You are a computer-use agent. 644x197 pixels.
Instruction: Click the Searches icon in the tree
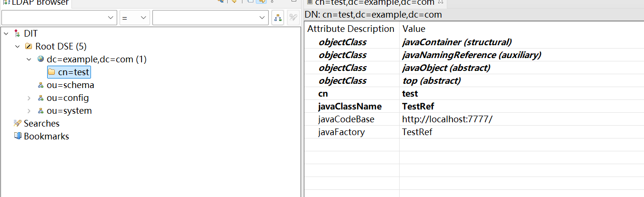[x=18, y=123]
